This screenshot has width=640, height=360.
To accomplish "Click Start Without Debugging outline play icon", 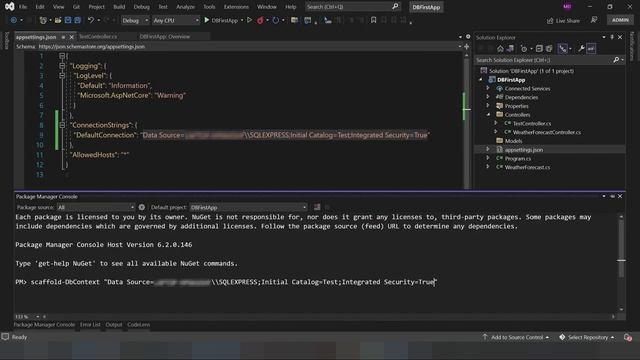I will (249, 20).
